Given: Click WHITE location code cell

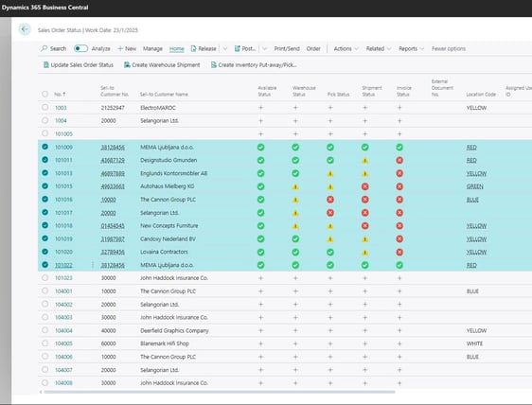Looking at the screenshot, I should (474, 343).
